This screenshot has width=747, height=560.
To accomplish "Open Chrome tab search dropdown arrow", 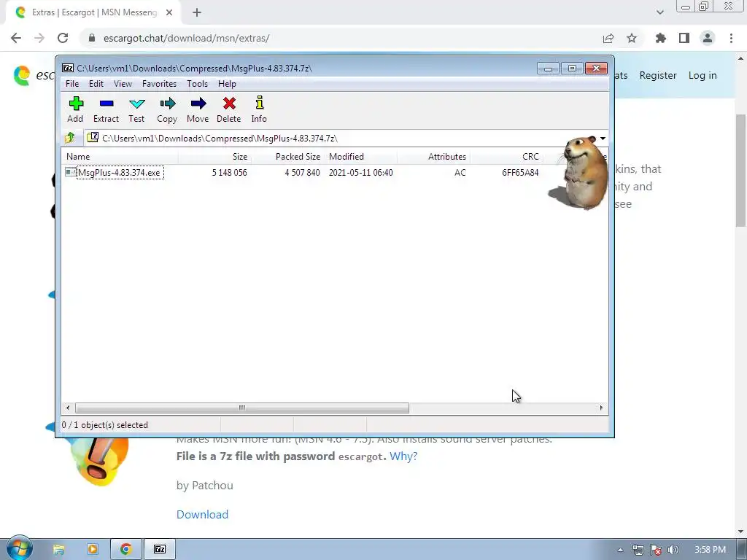I will 659,12.
